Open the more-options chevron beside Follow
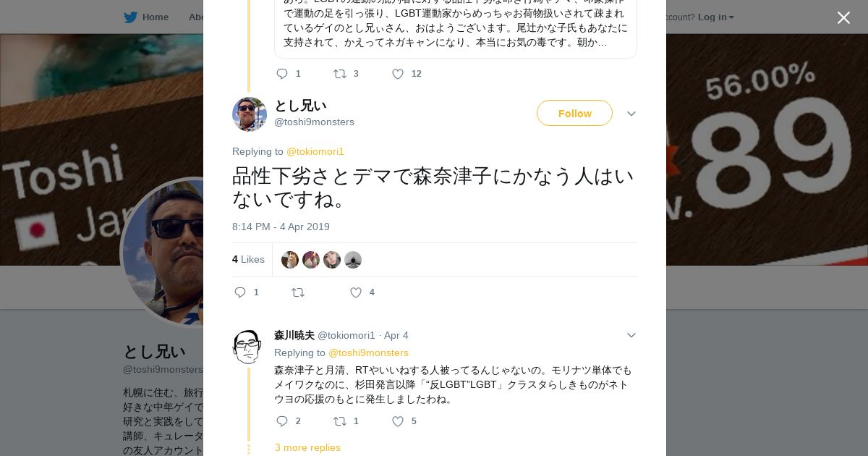The width and height of the screenshot is (868, 456). [631, 114]
